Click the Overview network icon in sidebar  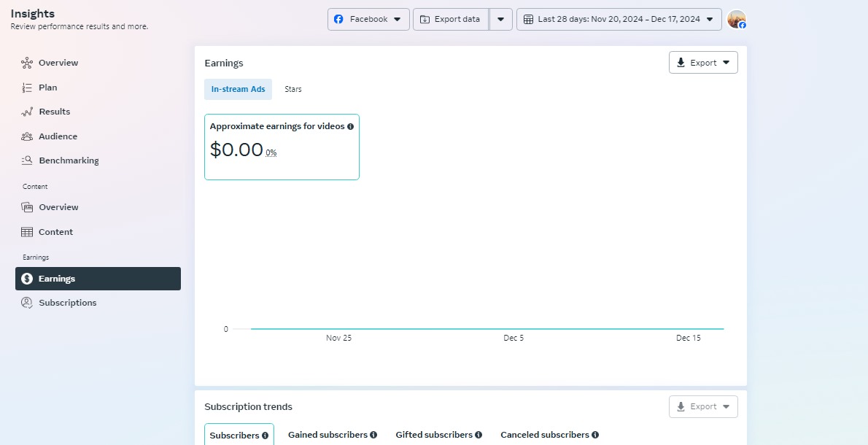click(x=27, y=63)
